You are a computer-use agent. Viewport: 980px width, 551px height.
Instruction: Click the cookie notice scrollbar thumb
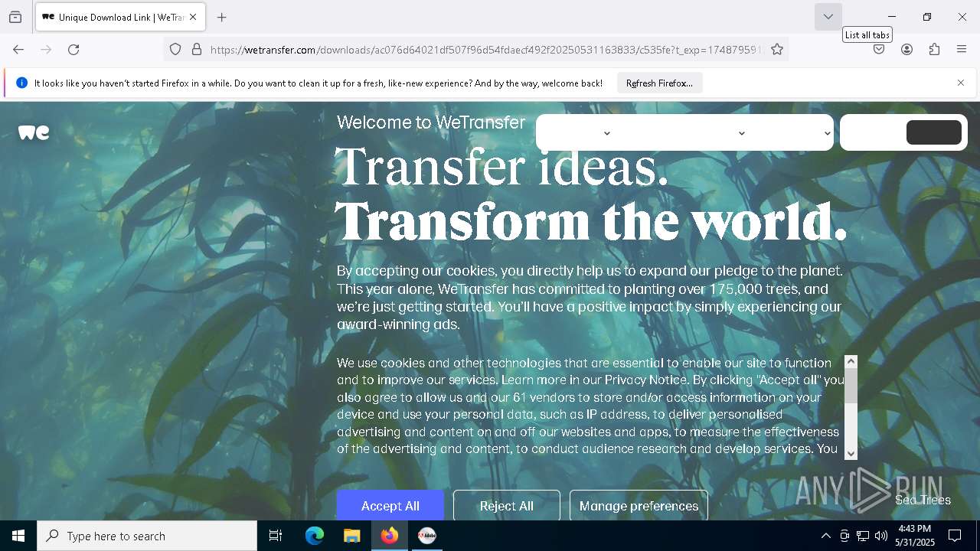click(851, 385)
